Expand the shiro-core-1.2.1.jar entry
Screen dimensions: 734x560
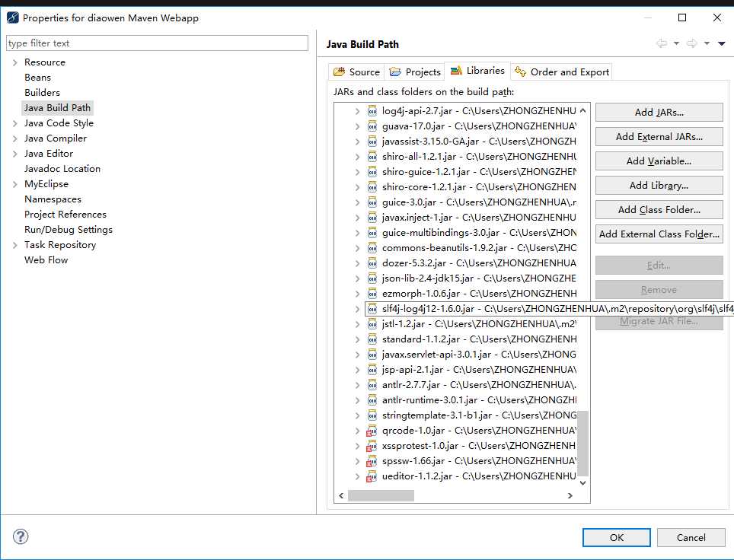coord(357,187)
